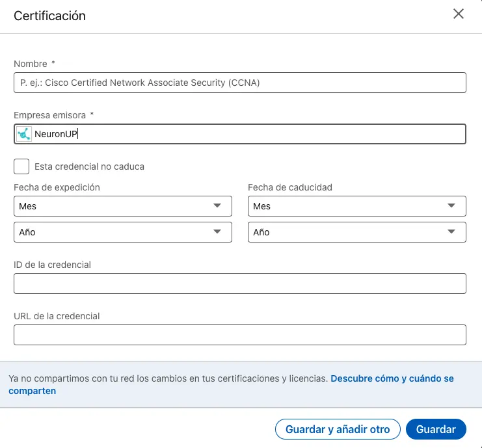Select the URL de la credencial field
The width and height of the screenshot is (482, 448).
click(x=239, y=335)
